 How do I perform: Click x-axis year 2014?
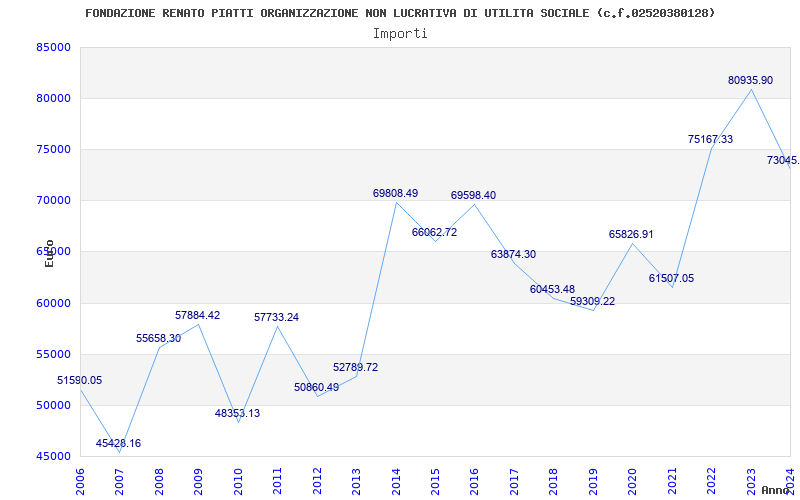point(396,481)
